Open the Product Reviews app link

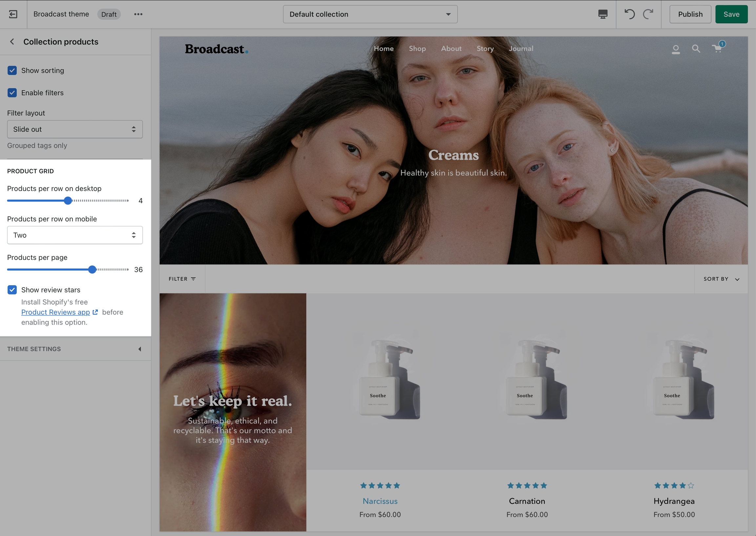click(56, 312)
